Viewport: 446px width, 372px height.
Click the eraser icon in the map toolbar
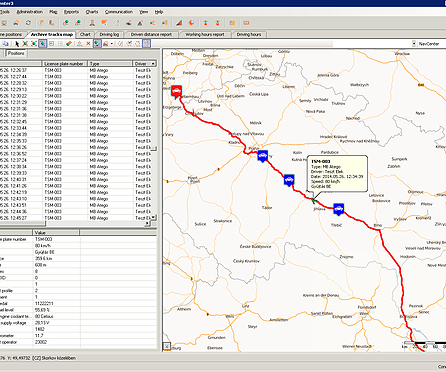coord(69,44)
